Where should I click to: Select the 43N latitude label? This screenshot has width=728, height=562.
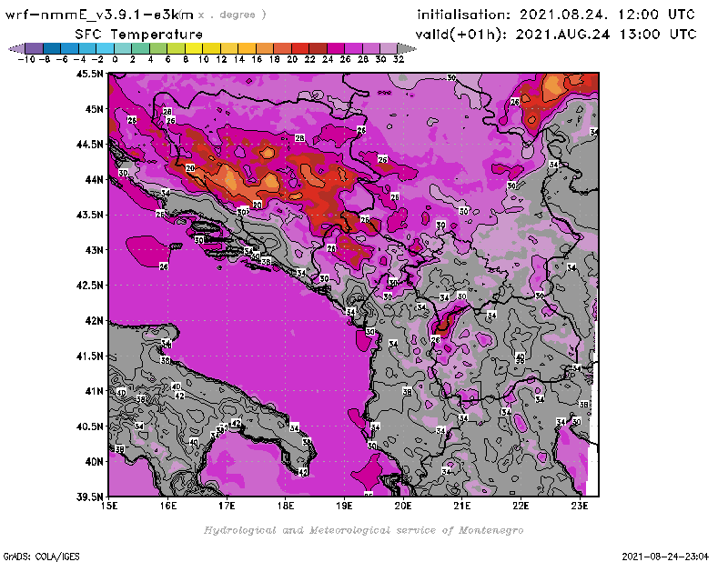click(x=94, y=250)
